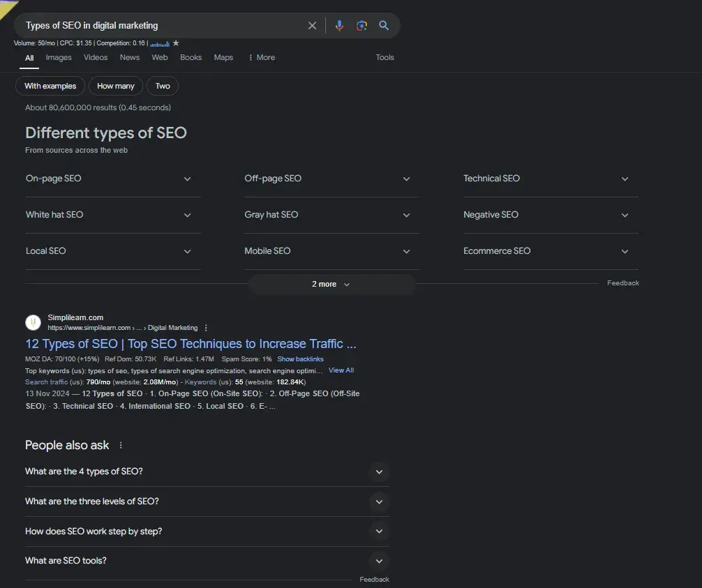This screenshot has height=588, width=702.
Task: Open the More search categories menu
Action: tap(262, 57)
